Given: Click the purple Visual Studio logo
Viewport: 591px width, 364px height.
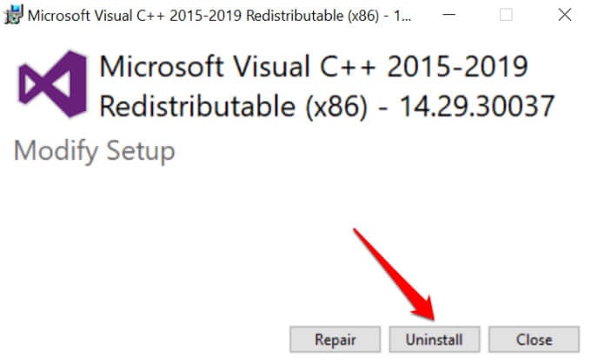Looking at the screenshot, I should (54, 84).
